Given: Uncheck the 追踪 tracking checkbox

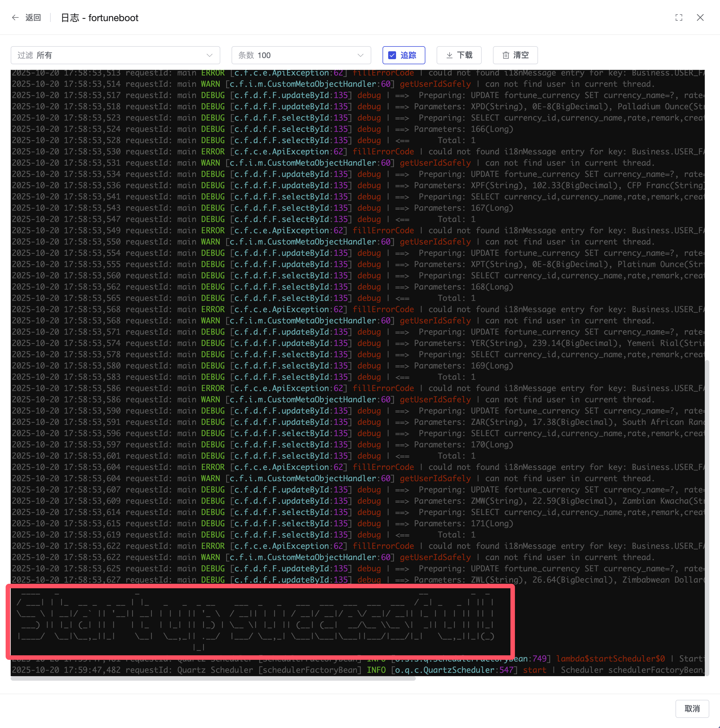Looking at the screenshot, I should [392, 56].
